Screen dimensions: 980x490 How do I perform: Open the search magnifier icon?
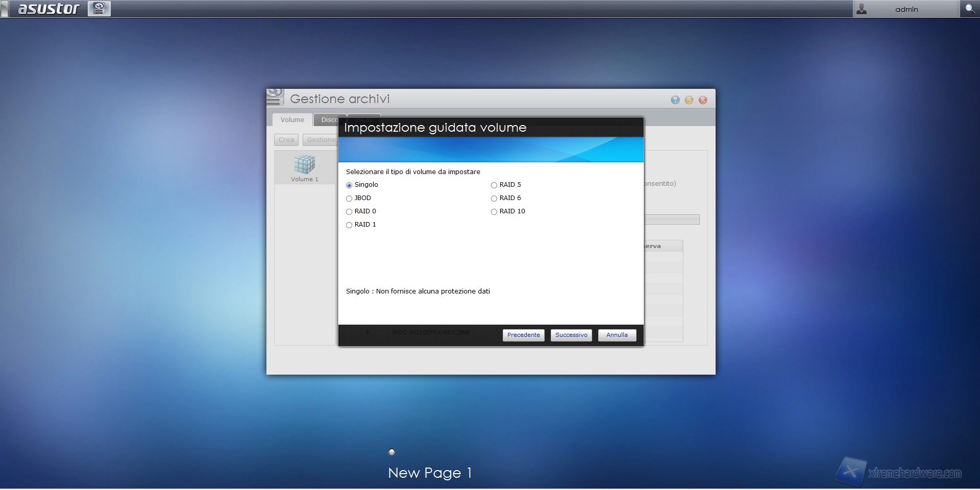point(969,9)
